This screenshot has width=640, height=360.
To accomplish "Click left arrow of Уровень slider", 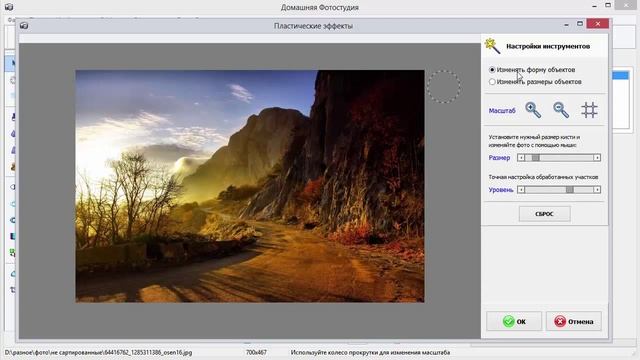I will click(521, 190).
